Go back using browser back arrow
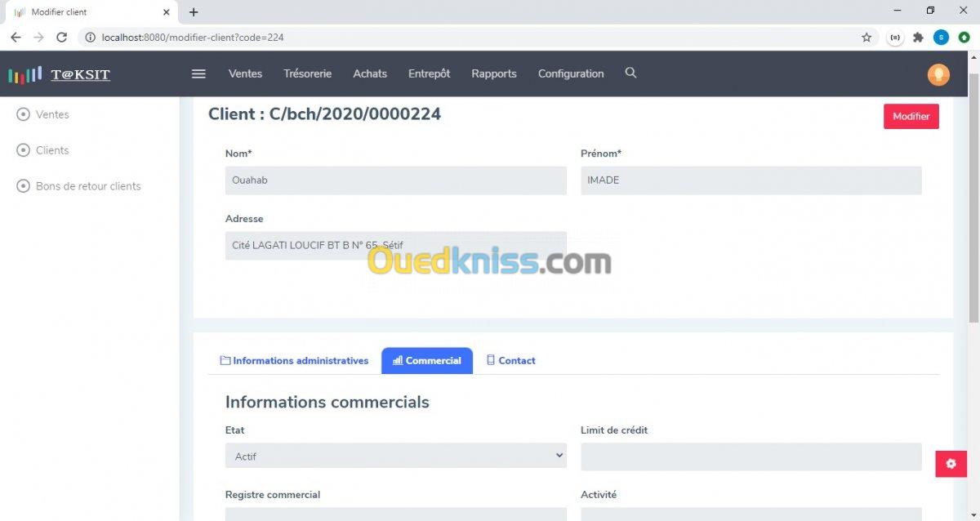This screenshot has width=980, height=521. click(16, 38)
